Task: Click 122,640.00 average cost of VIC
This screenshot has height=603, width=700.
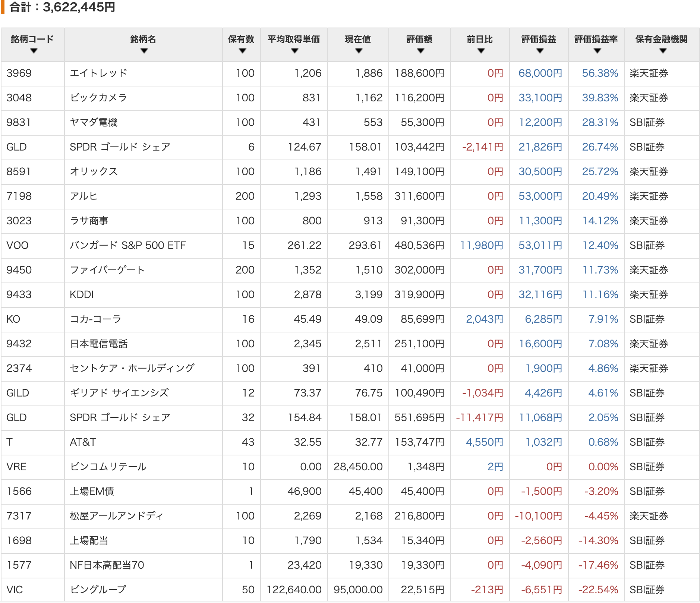Action: (x=294, y=590)
